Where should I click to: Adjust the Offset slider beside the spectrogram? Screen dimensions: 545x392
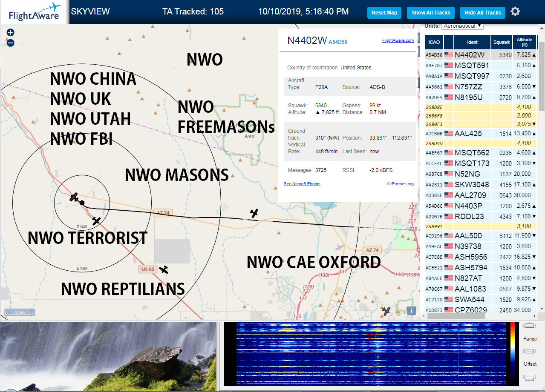tap(530, 377)
